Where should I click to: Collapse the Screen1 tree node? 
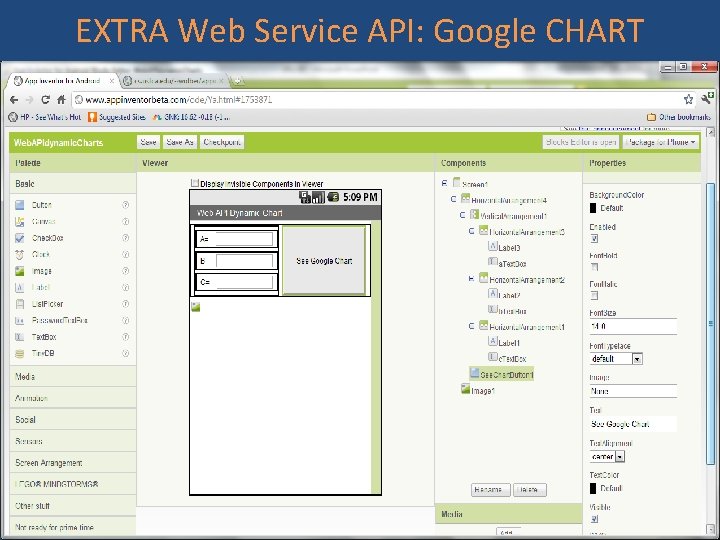(x=444, y=183)
